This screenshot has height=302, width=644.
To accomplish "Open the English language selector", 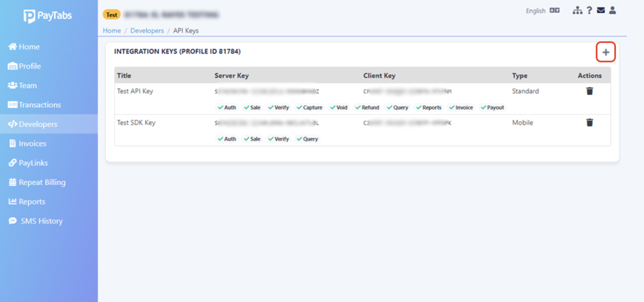I will coord(535,10).
